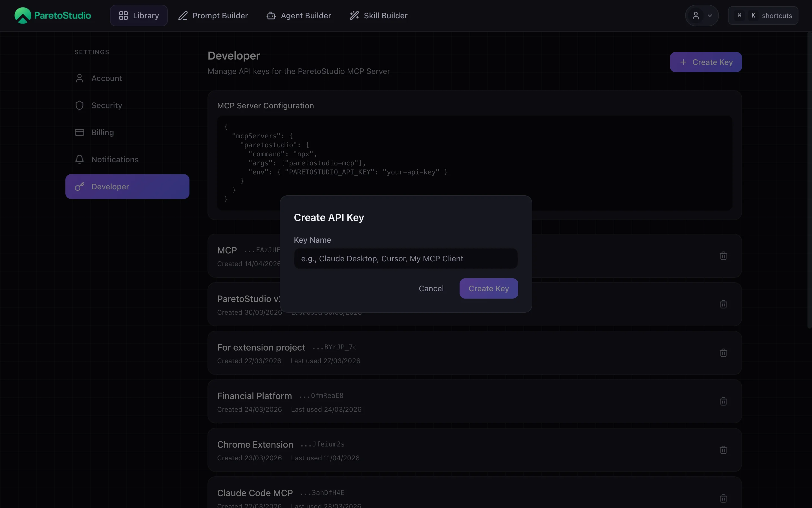Open Agent Builder
The width and height of the screenshot is (812, 508).
(299, 16)
